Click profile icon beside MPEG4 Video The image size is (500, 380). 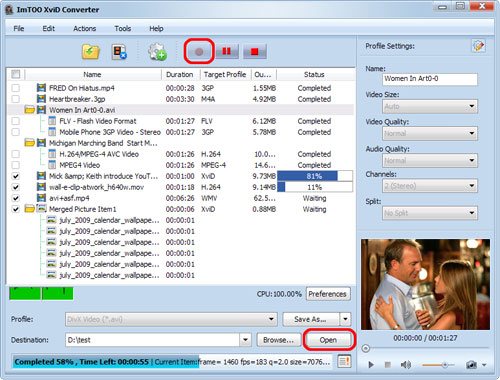[52, 165]
